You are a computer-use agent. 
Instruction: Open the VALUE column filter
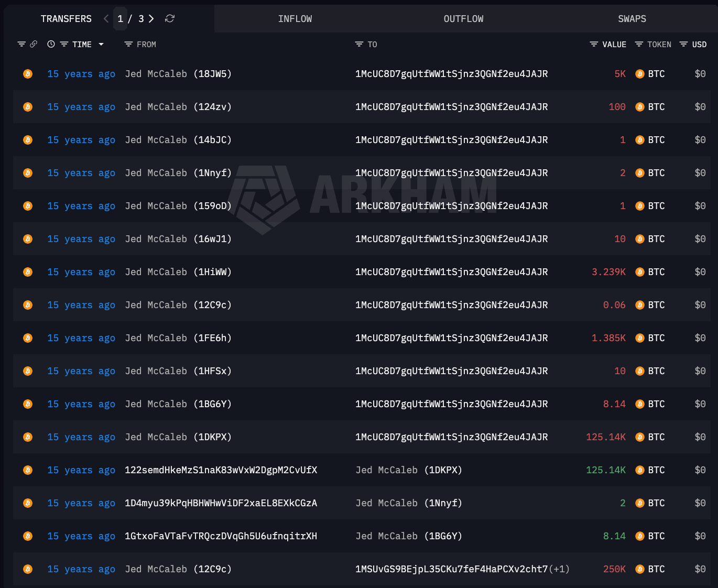coord(594,45)
